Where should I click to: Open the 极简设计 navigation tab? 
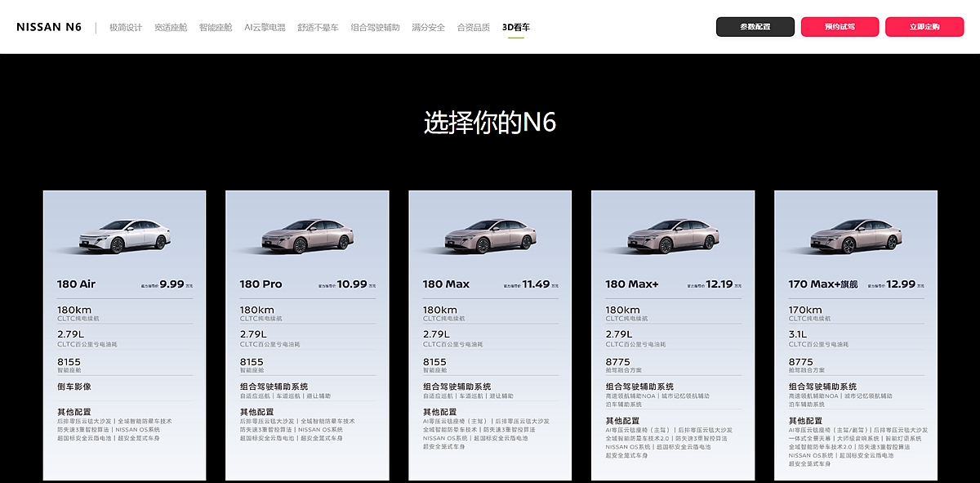point(126,27)
